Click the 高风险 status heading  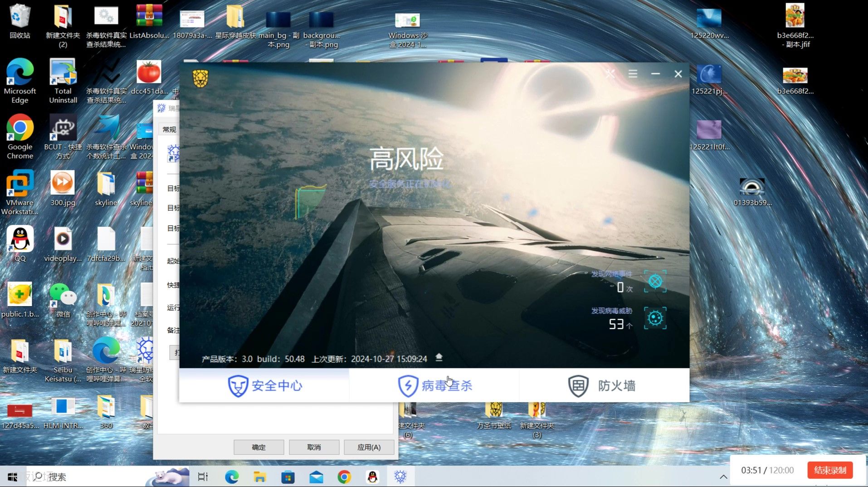pyautogui.click(x=406, y=159)
